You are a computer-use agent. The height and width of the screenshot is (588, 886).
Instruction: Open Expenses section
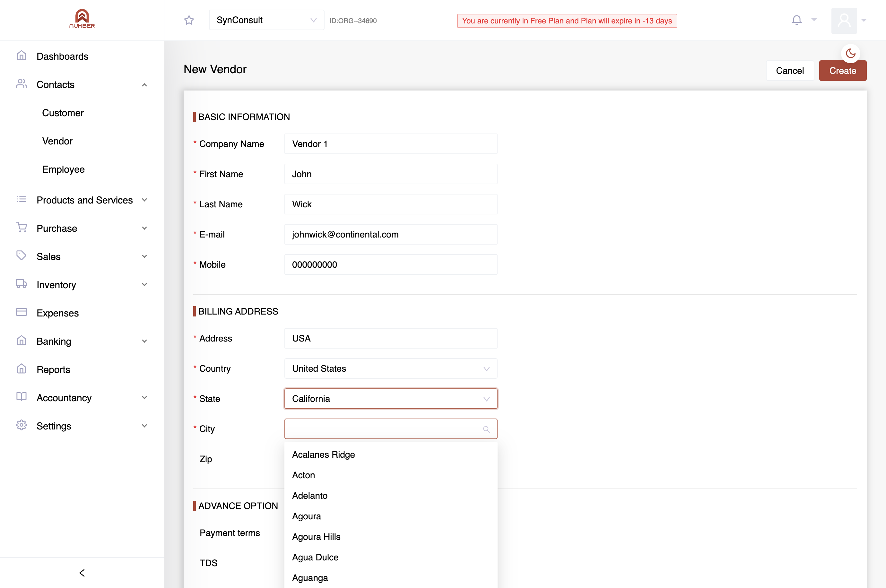point(57,313)
